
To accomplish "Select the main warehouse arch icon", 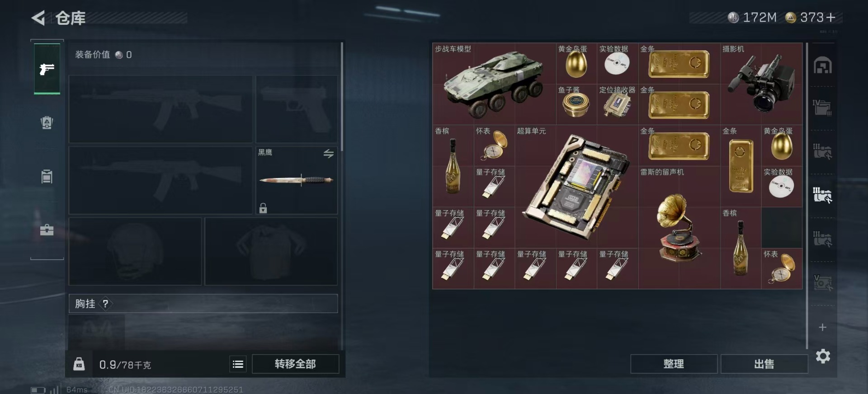I will coord(823,66).
